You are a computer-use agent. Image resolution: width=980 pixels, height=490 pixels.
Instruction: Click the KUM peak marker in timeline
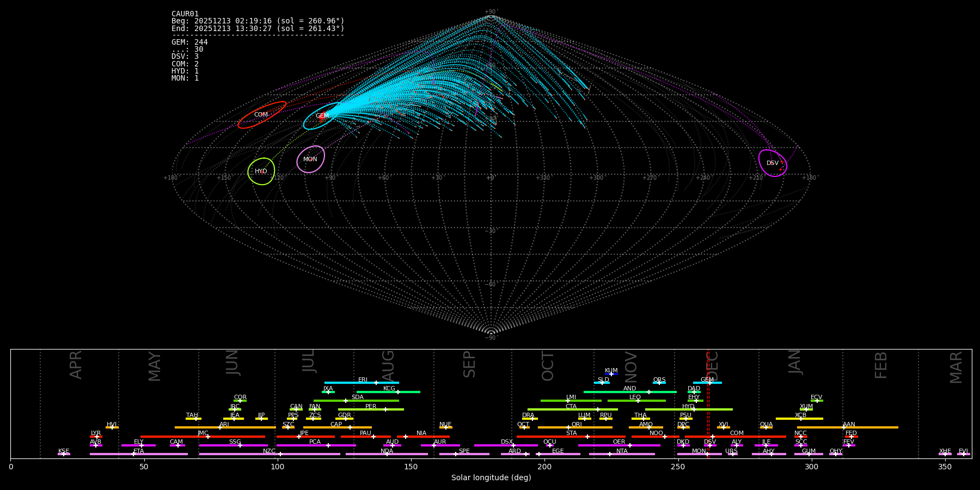point(611,374)
